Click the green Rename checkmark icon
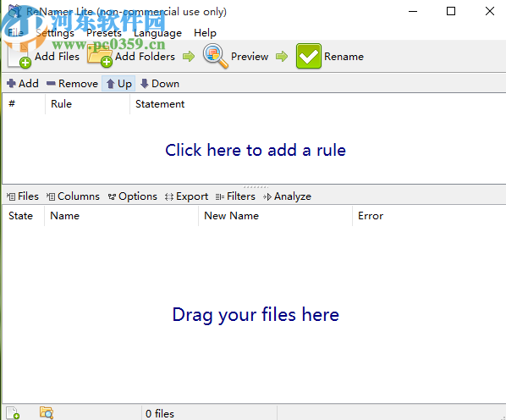Screen dimensions: 506x420 309,56
